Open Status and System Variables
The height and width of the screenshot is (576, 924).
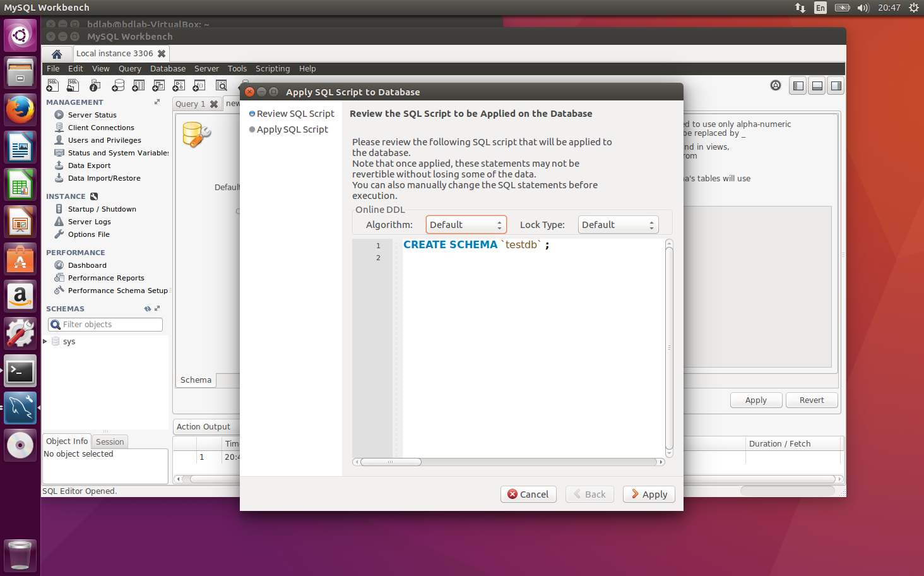[x=118, y=153]
